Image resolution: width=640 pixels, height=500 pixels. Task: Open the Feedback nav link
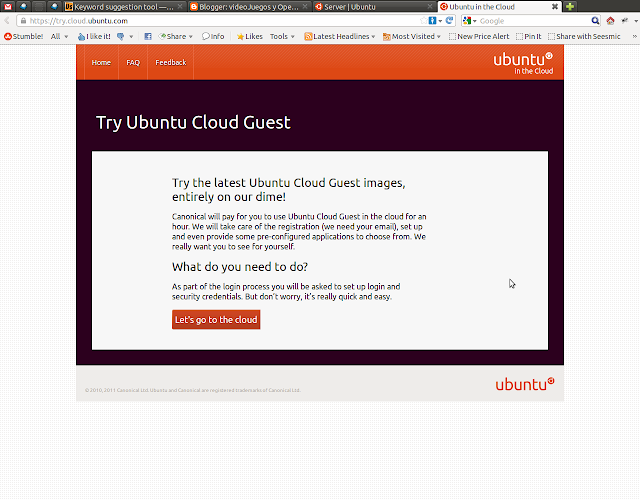tap(171, 62)
